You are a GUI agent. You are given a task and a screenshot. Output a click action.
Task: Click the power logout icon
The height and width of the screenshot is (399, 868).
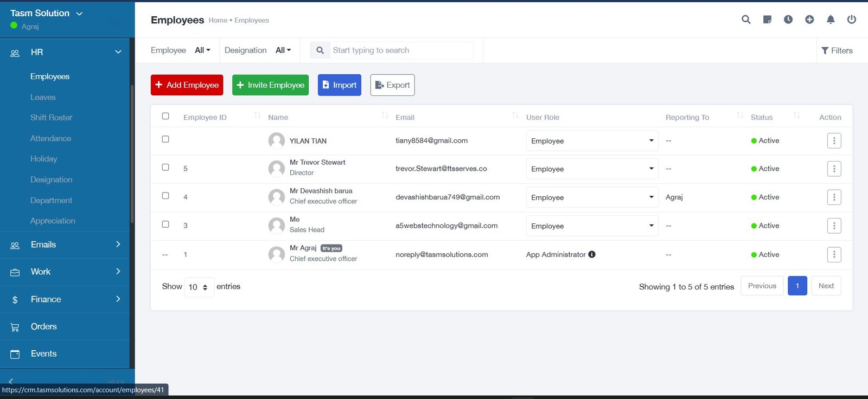pos(852,20)
